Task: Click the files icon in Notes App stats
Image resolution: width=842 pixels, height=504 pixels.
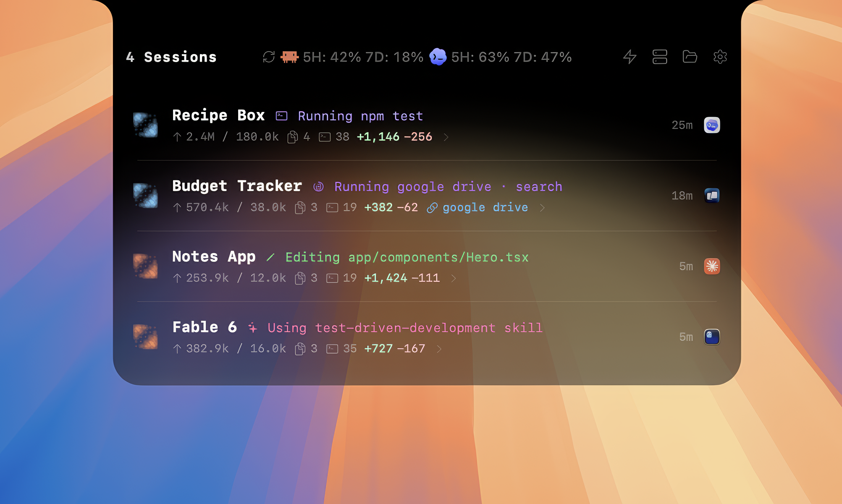Action: [x=300, y=278]
